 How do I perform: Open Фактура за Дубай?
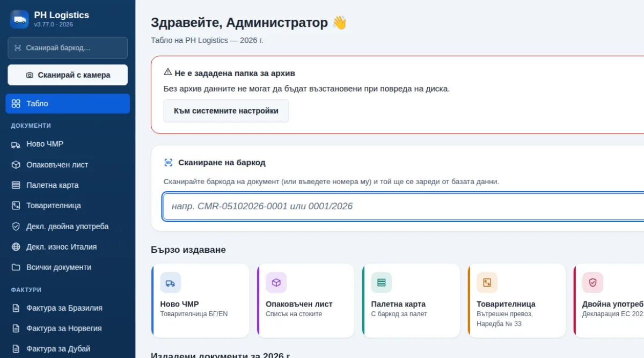[68, 349]
